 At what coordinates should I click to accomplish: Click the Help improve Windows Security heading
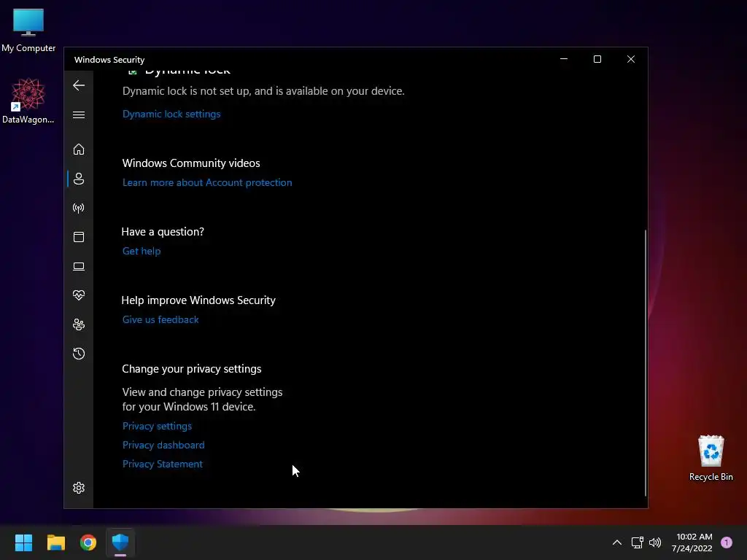(198, 300)
